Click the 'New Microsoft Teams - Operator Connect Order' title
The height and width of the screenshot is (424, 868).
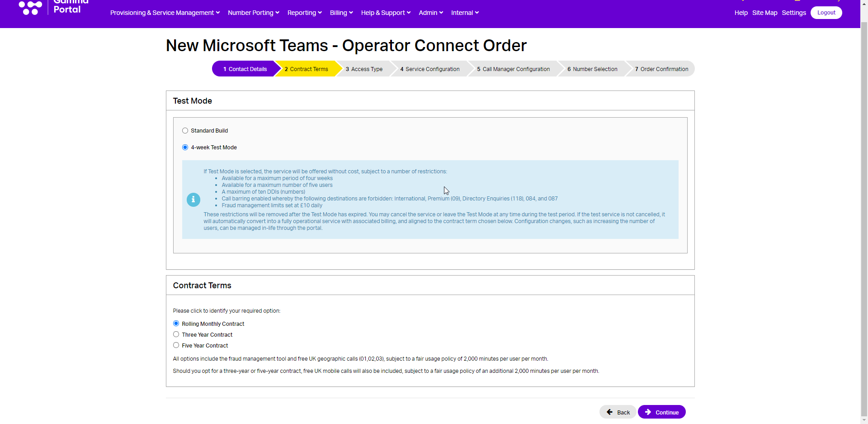[346, 45]
